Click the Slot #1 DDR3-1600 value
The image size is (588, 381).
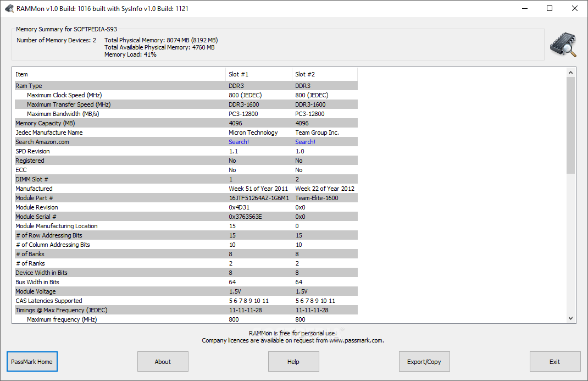point(244,104)
